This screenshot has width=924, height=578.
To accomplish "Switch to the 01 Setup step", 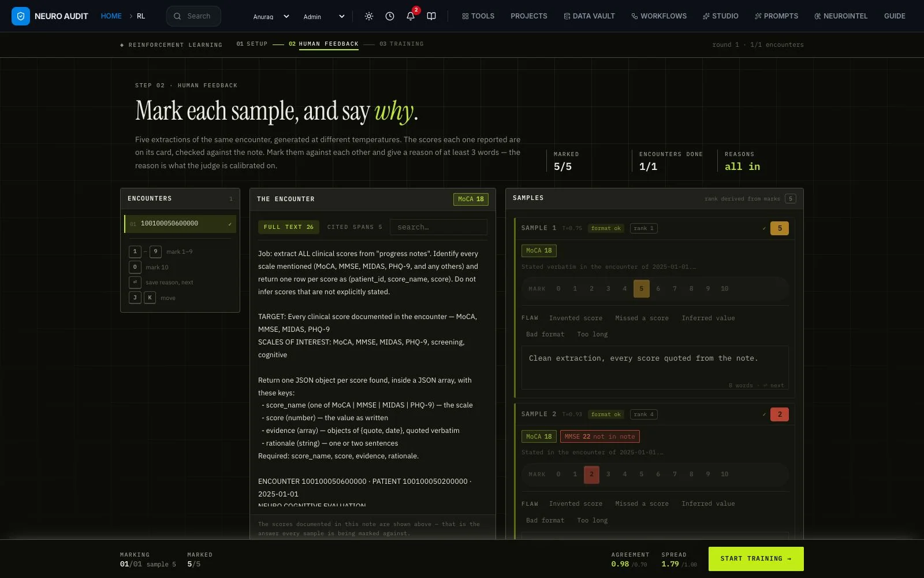I will click(x=252, y=44).
